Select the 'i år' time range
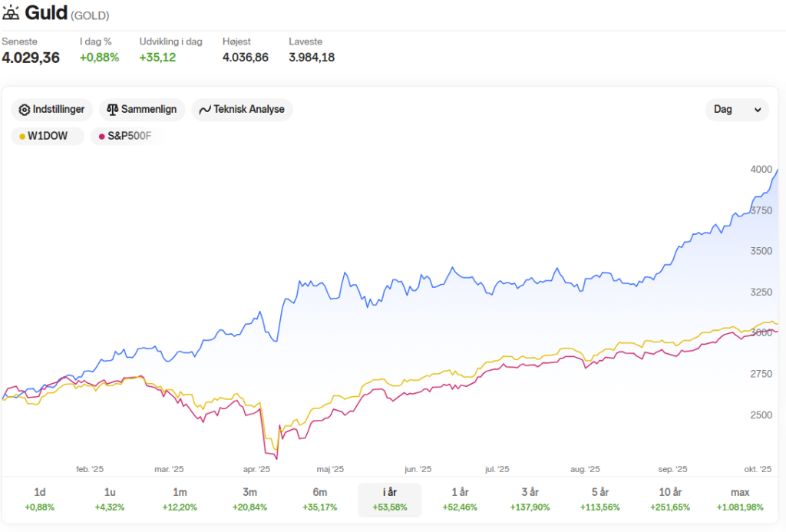786x532 pixels. [389, 500]
